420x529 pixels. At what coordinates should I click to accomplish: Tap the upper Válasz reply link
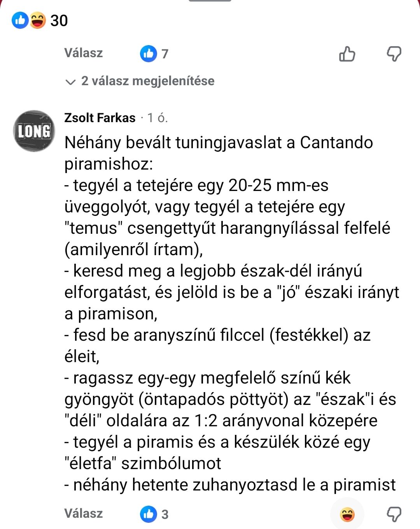coord(84,53)
